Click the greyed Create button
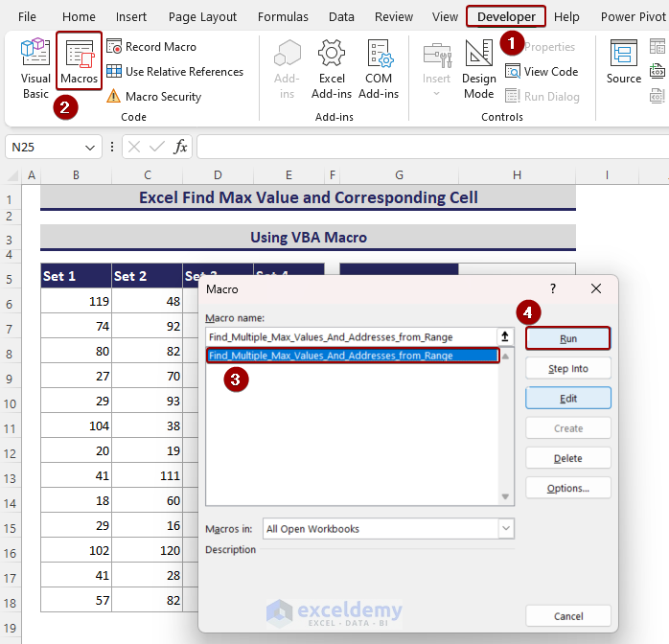This screenshot has height=644, width=669. pos(567,428)
